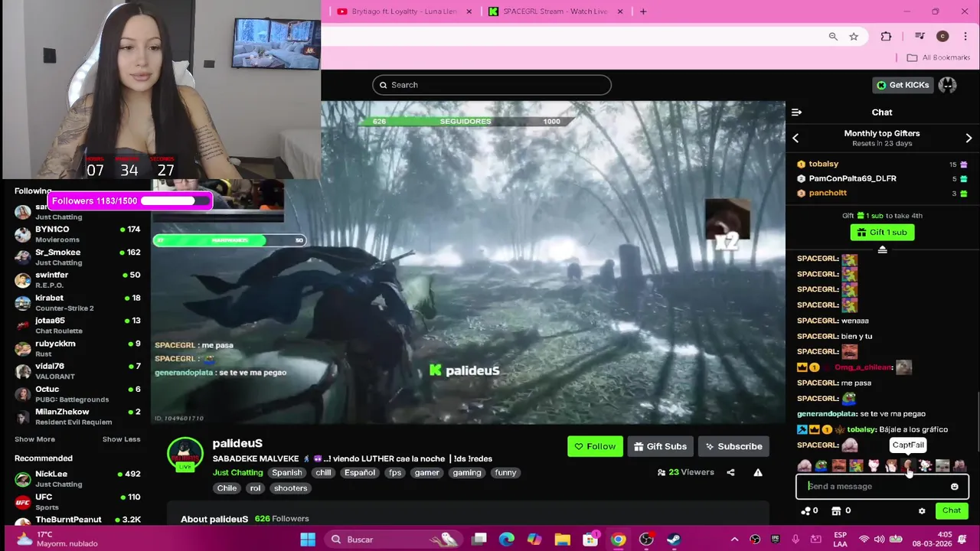The height and width of the screenshot is (551, 980).
Task: Expand hidden system tray icons
Action: [734, 540]
